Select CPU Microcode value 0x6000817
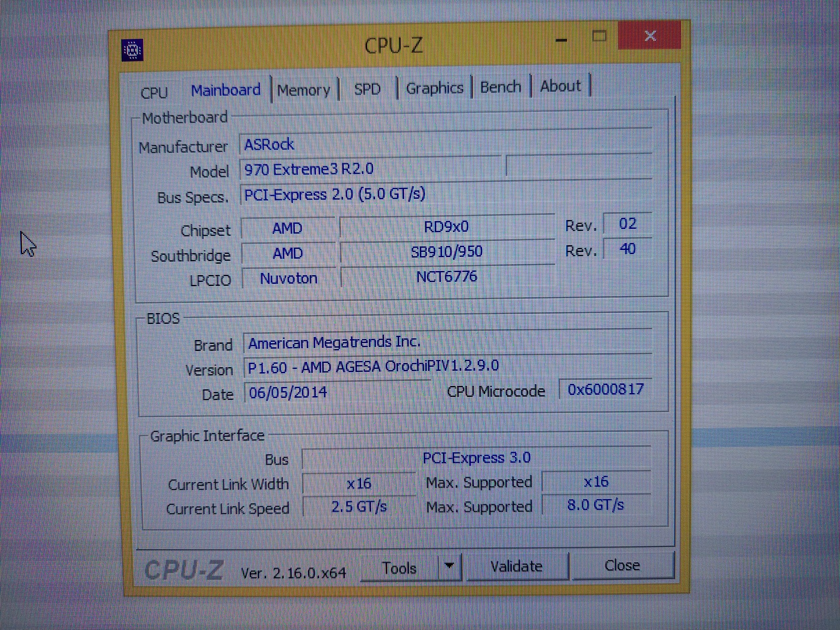Screen dimensions: 840x630 605,389
